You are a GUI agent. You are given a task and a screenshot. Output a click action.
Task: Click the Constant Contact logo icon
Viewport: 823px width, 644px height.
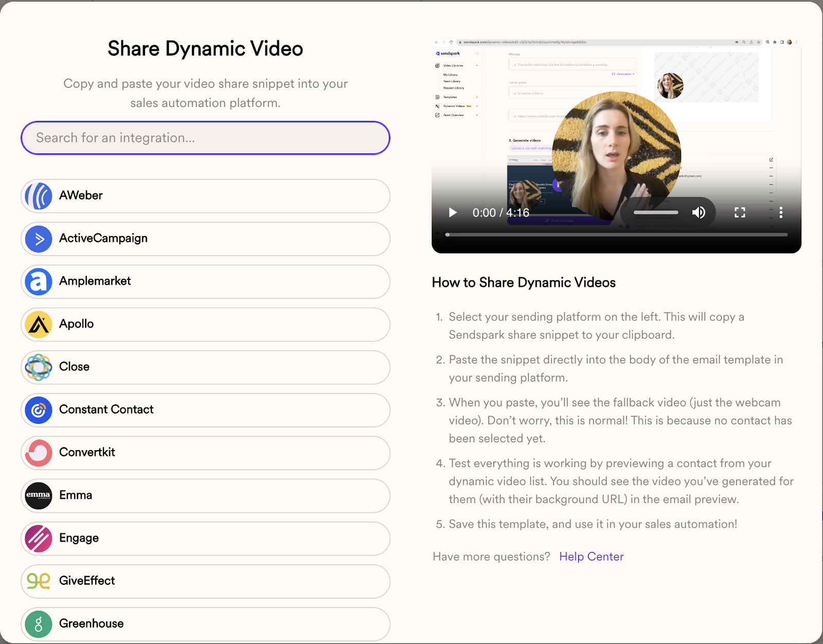tap(39, 410)
